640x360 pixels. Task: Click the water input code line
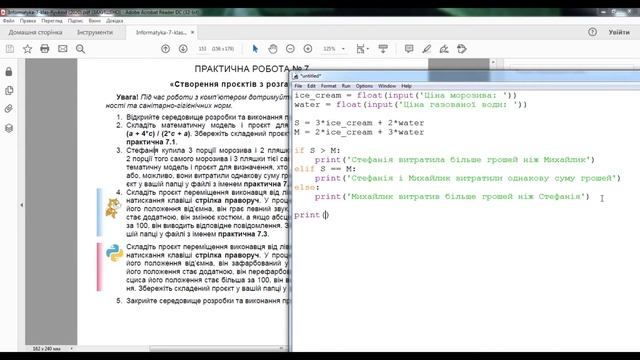click(x=411, y=104)
